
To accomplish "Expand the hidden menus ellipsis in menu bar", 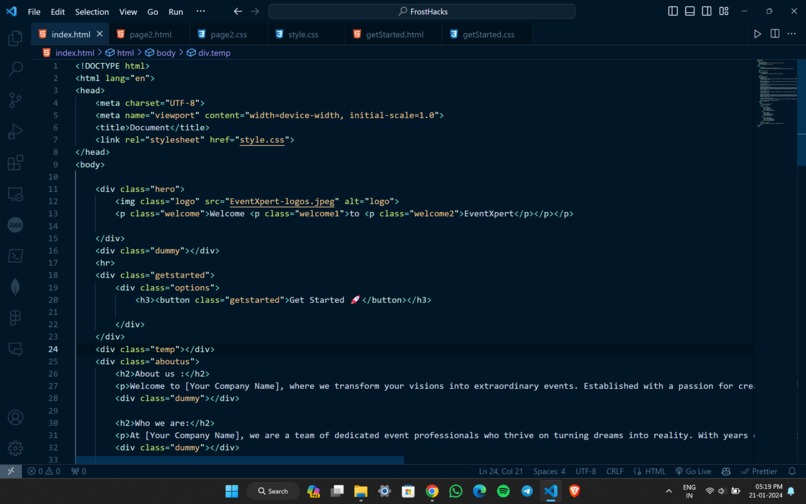I will pos(200,11).
